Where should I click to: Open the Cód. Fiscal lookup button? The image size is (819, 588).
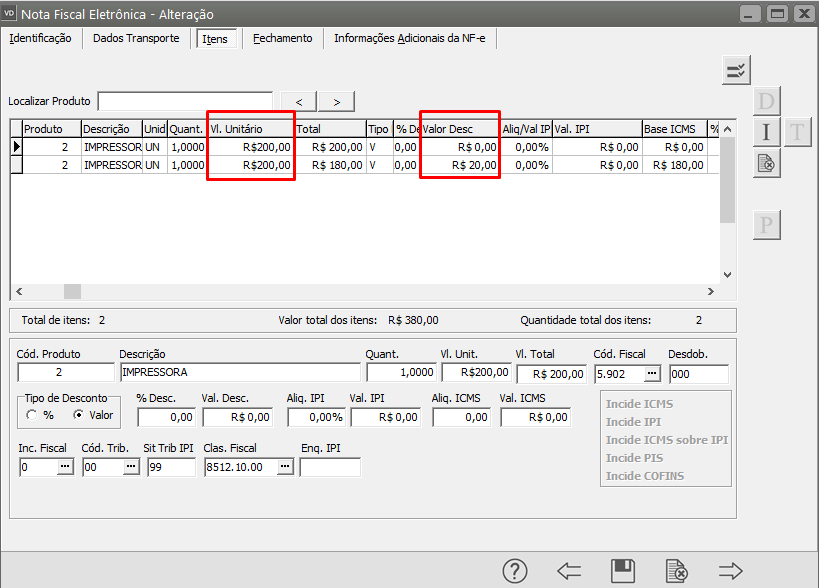pos(652,373)
